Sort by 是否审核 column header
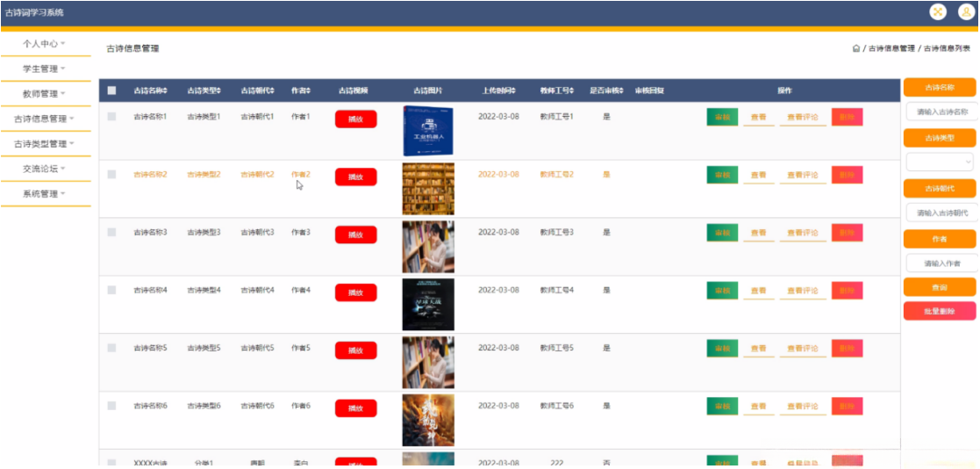This screenshot has height=469, width=980. pyautogui.click(x=607, y=90)
